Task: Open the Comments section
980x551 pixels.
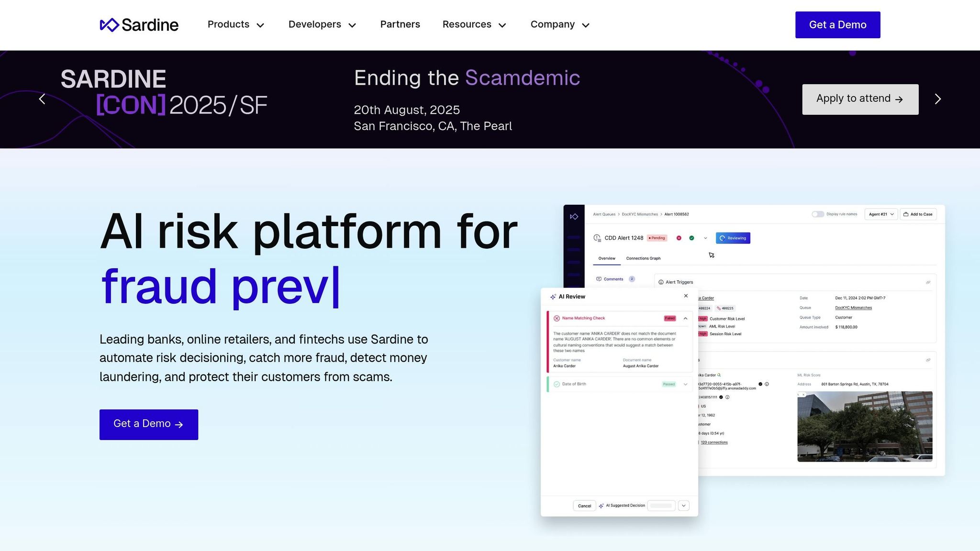Action: 613,279
